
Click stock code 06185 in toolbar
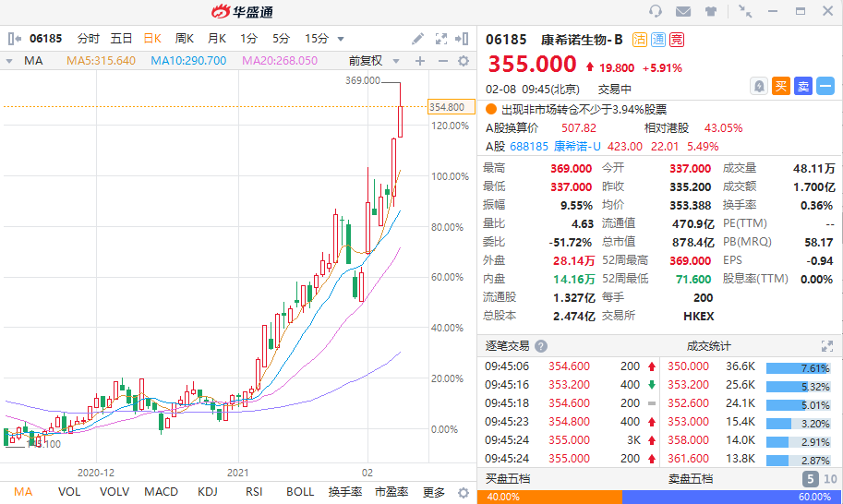(45, 39)
